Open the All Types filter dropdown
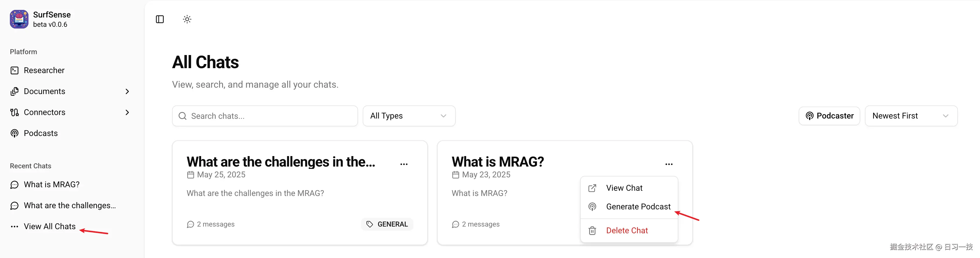This screenshot has width=980, height=258. (x=409, y=116)
